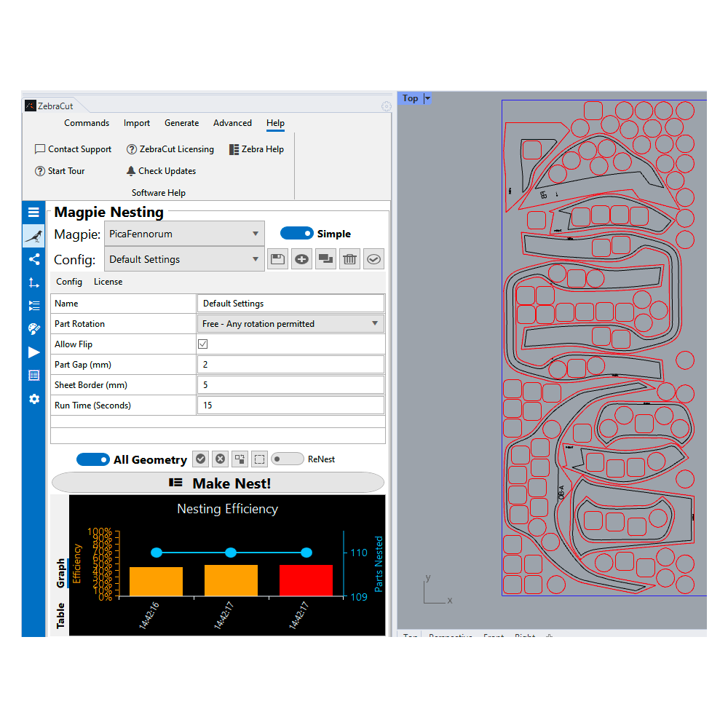Toggle the All Geometry switch
Image resolution: width=728 pixels, height=728 pixels.
[x=93, y=459]
